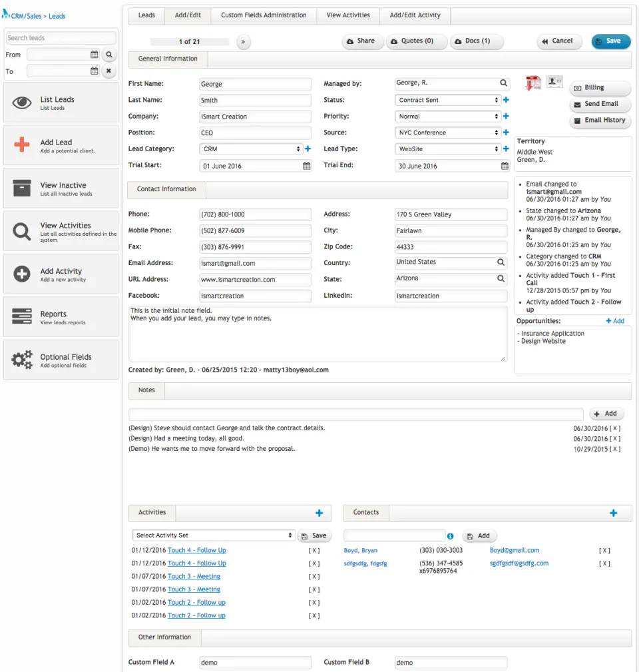
Task: Click the sgdfgsdf@gsdfg.com email link
Action: pyautogui.click(x=519, y=563)
